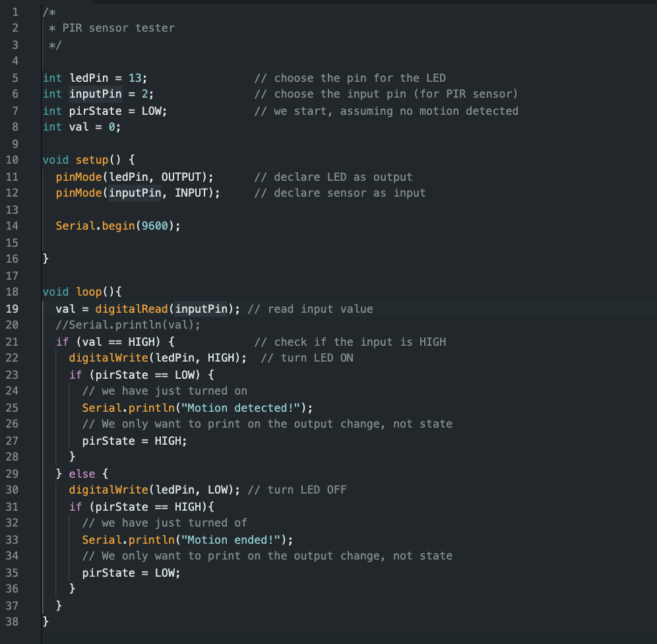Click 'if (pirState == LOW) {' on line 23
The height and width of the screenshot is (644, 657).
coord(142,375)
